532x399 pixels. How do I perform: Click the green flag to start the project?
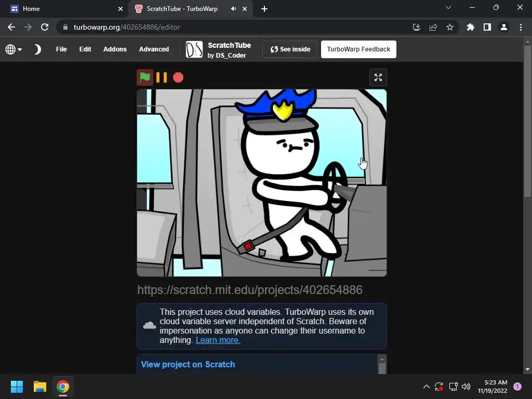pyautogui.click(x=145, y=77)
